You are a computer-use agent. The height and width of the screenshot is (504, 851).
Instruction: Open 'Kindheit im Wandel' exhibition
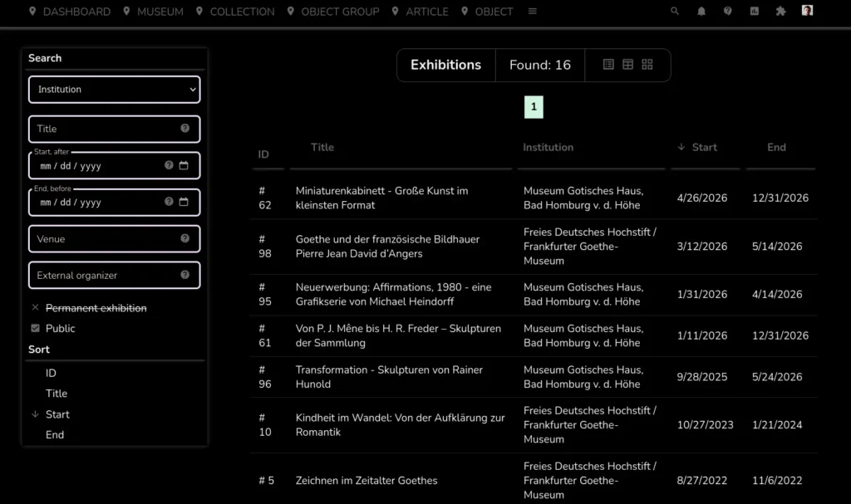click(400, 425)
